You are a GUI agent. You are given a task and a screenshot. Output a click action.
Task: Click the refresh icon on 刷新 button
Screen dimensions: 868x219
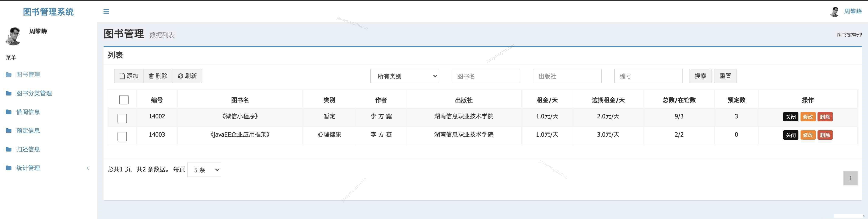(x=181, y=76)
